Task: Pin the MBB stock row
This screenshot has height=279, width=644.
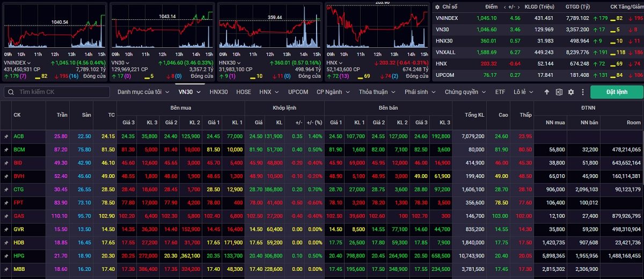Action: 6,269
